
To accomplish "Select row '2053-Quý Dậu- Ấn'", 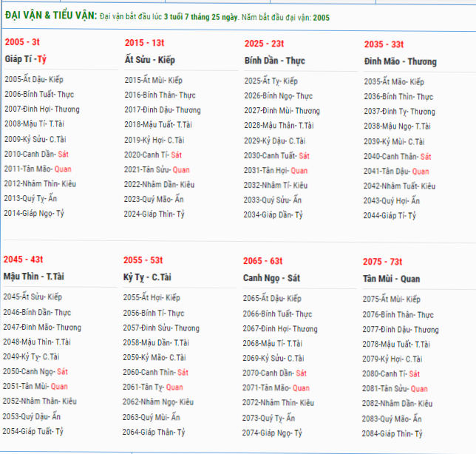I will tap(32, 416).
